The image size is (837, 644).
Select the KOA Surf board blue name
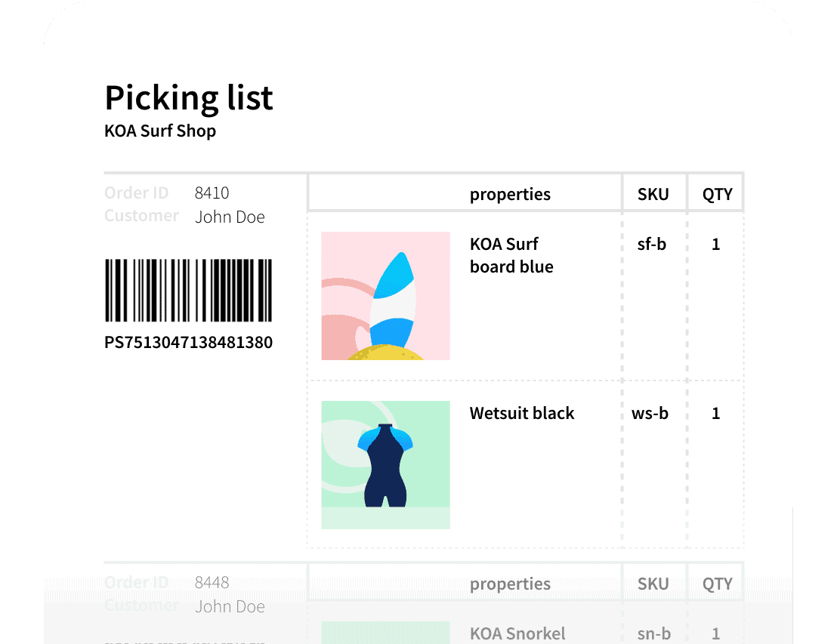point(511,255)
